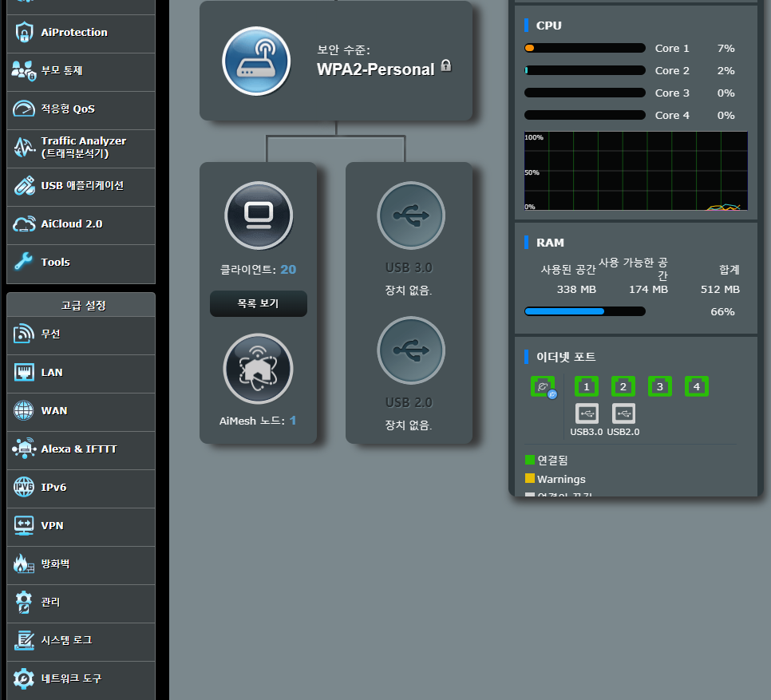Click the 목록 보기 button

(259, 303)
